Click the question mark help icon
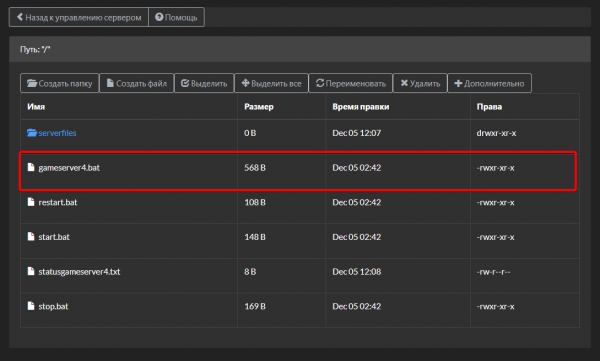Screen dimensions: 600x361 click(x=159, y=17)
